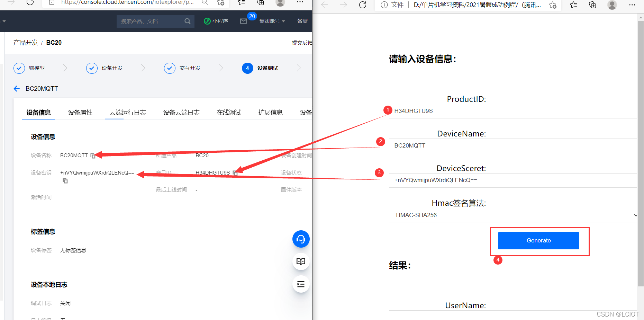Viewport: 644px width, 320px height.
Task: Open the floating customer service headset icon
Action: pos(301,239)
